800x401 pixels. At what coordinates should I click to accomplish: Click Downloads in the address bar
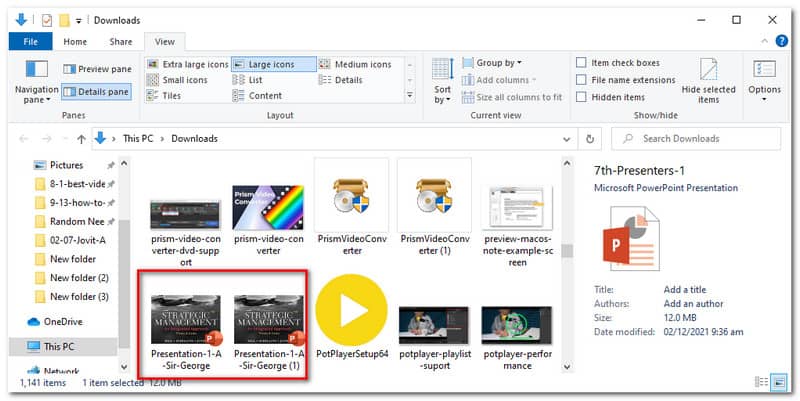tap(194, 138)
